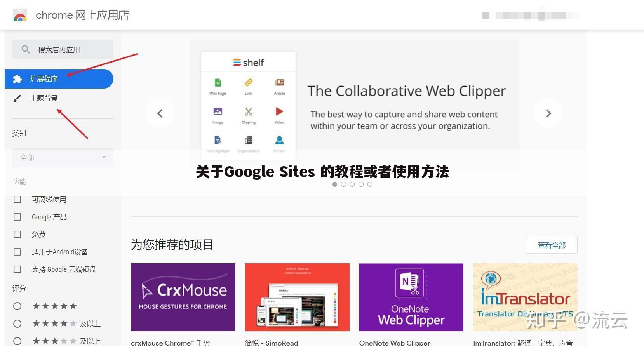Image resolution: width=644 pixels, height=346 pixels.
Task: Click the paintbrush themes icon
Action: 17,99
